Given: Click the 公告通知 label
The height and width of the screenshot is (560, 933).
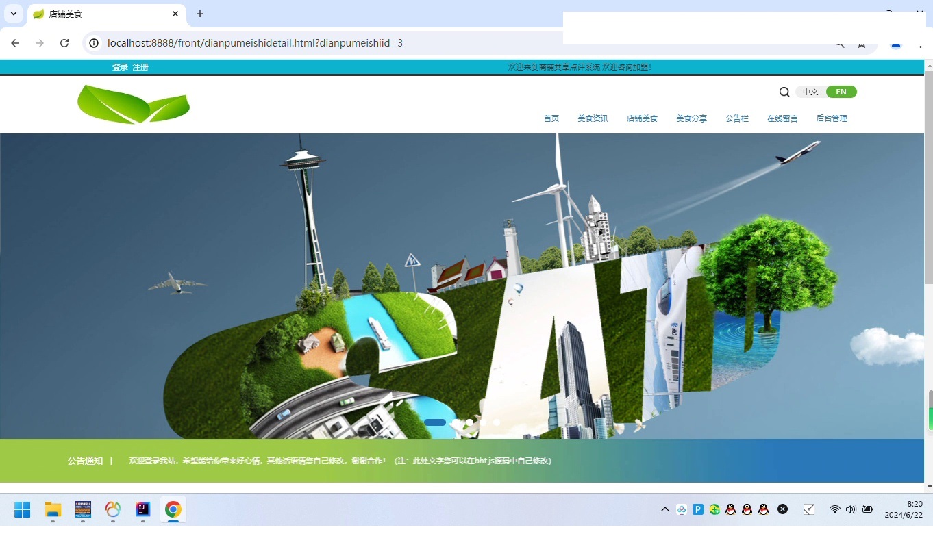Looking at the screenshot, I should [85, 461].
